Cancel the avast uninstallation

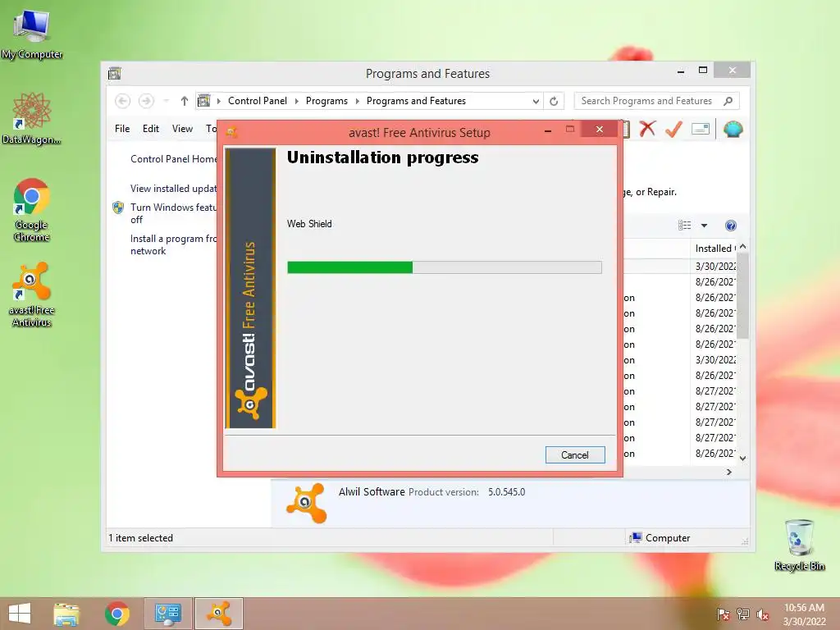click(575, 454)
